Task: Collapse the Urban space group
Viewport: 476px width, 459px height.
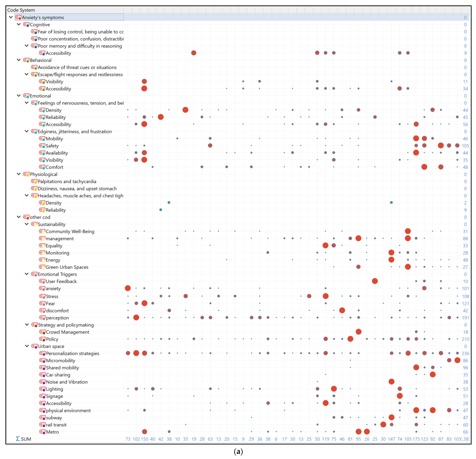Action: point(27,346)
